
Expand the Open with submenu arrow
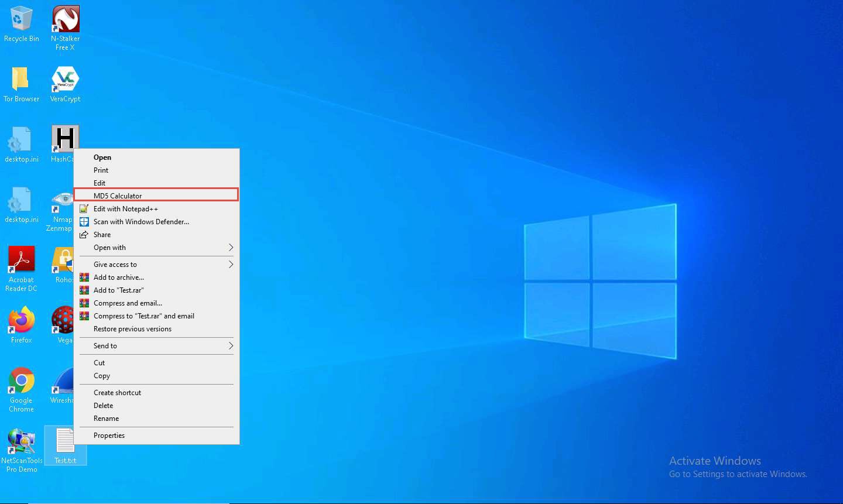231,248
